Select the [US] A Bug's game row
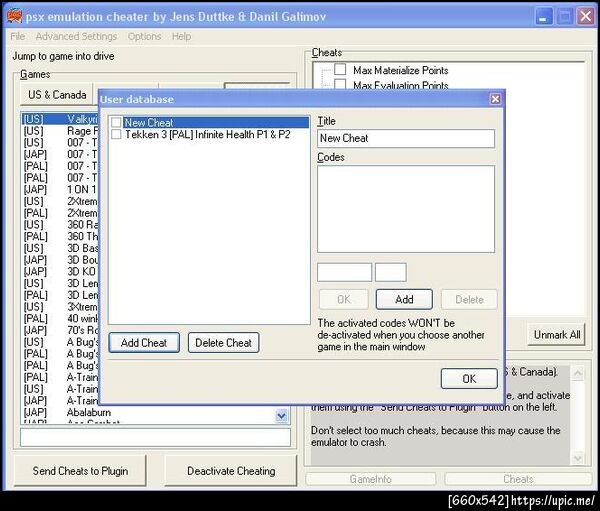Image resolution: width=600 pixels, height=511 pixels. pyautogui.click(x=60, y=342)
